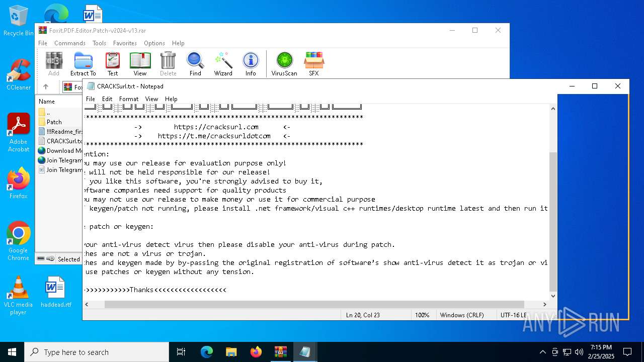This screenshot has width=644, height=362.
Task: Click the volume icon in system tray
Action: [x=579, y=352]
